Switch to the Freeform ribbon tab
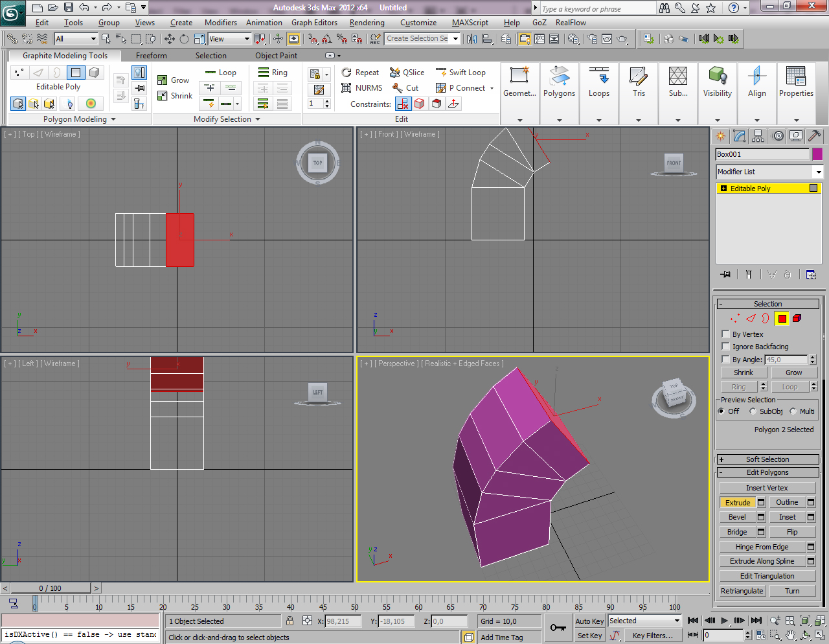This screenshot has width=829, height=644. click(152, 56)
